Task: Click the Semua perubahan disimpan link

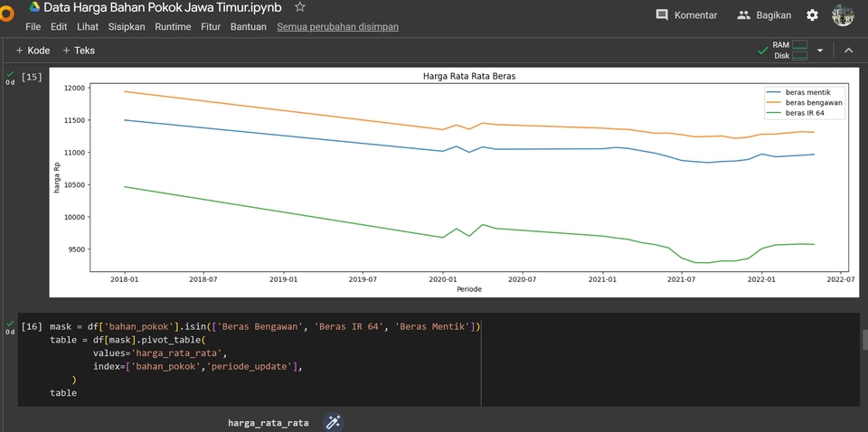Action: coord(337,26)
